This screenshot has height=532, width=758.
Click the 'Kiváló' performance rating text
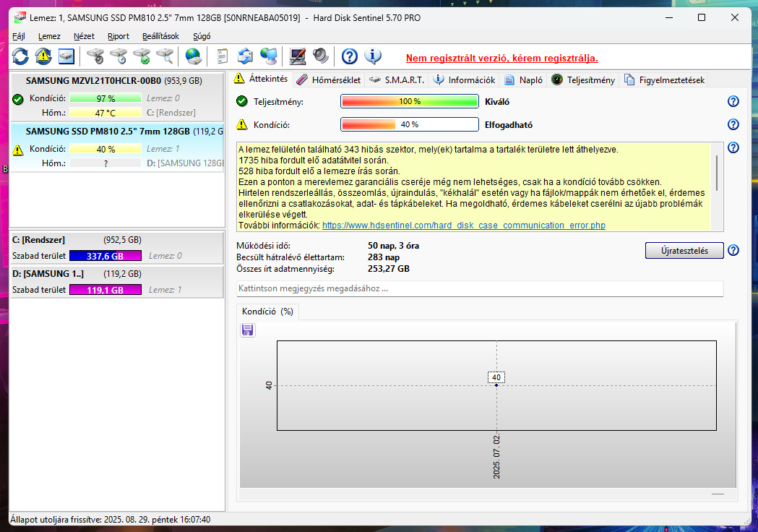tap(497, 102)
